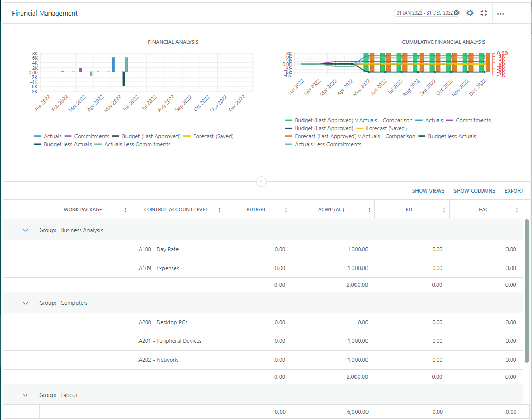Image resolution: width=532 pixels, height=420 pixels.
Task: Sort by the EAC column header
Action: pyautogui.click(x=484, y=210)
